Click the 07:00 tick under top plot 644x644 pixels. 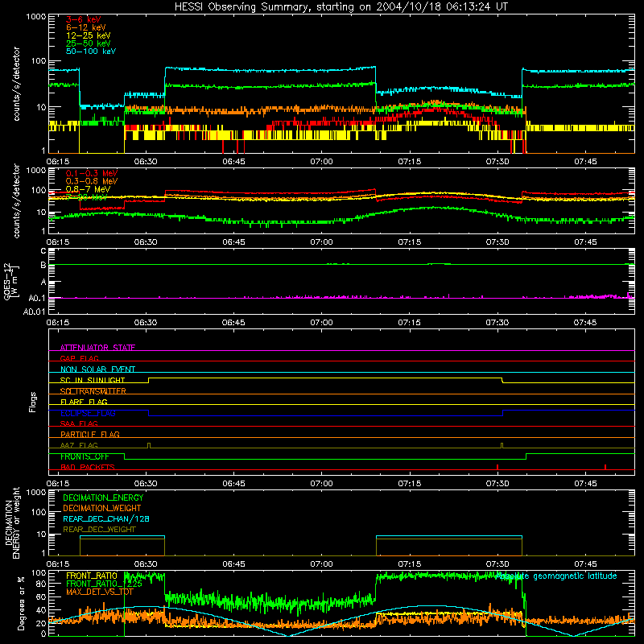[x=321, y=162]
